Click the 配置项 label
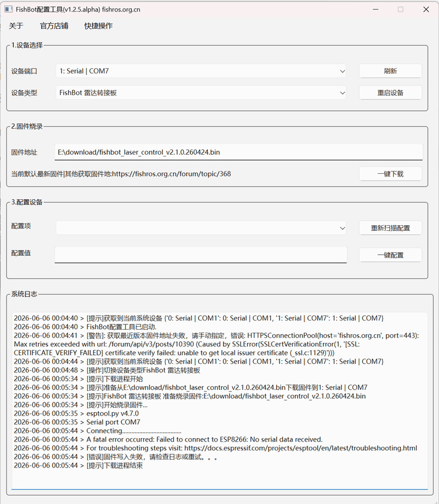439x504 pixels. (21, 226)
